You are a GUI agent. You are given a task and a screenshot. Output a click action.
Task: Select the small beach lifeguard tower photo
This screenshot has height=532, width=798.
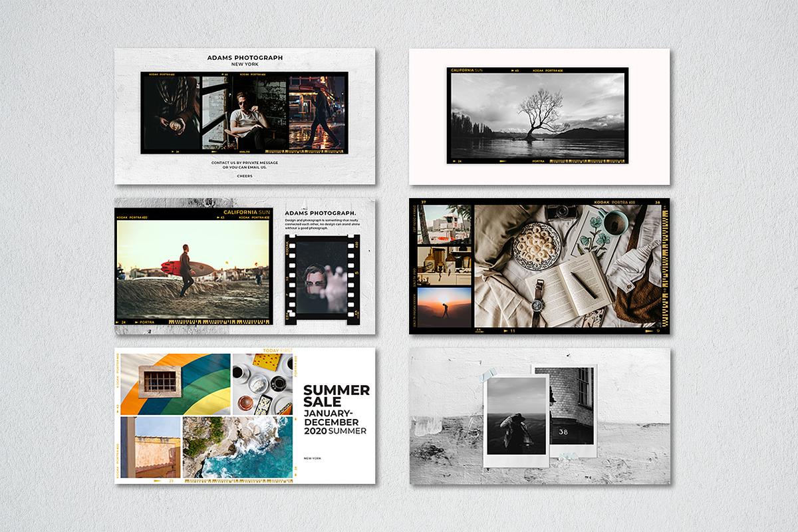[x=444, y=225]
